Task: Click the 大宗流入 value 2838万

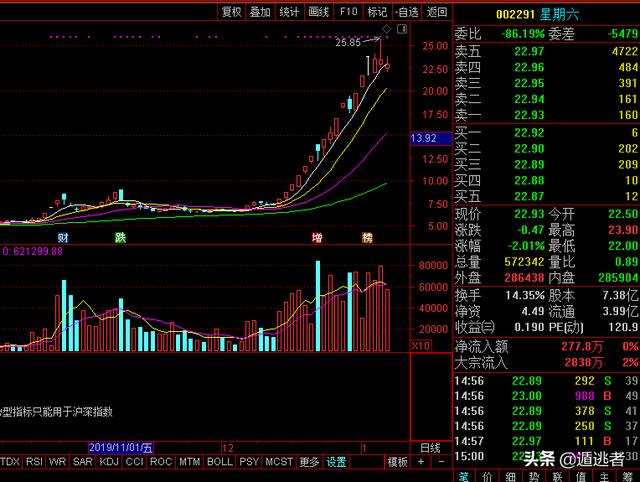Action: pos(584,362)
